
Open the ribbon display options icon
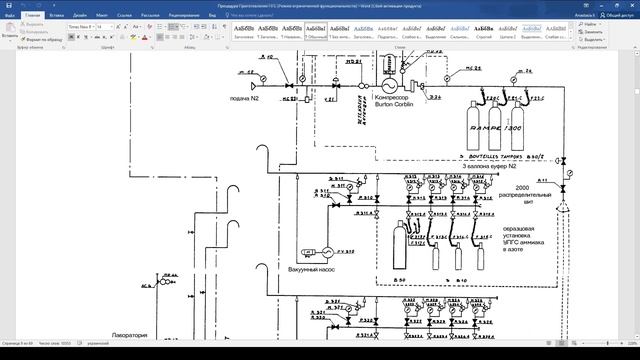[586, 5]
